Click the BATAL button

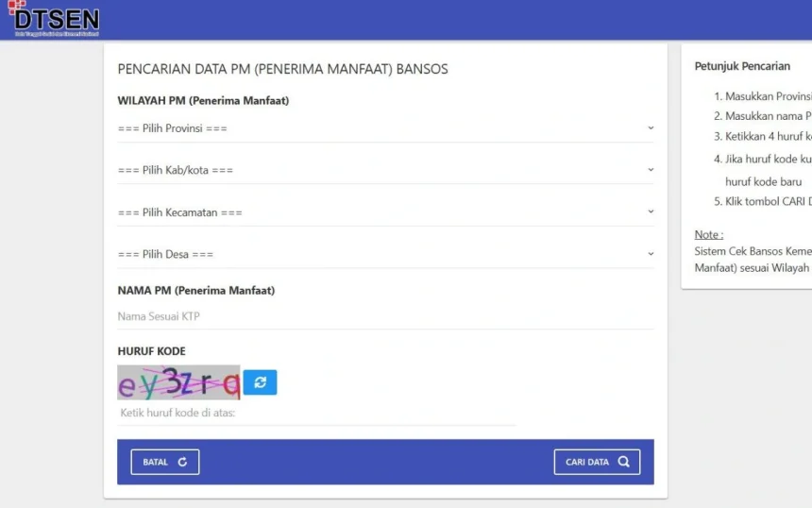tap(164, 462)
